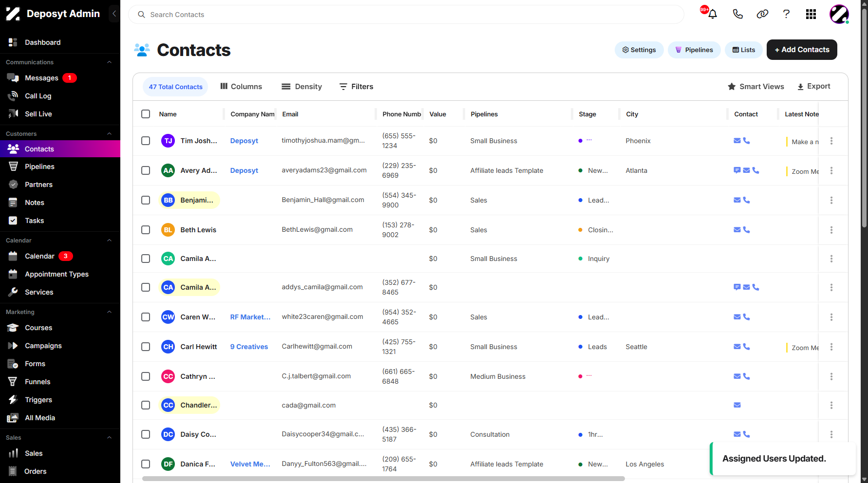Email Tim Josh via envelope icon
The image size is (868, 483).
point(737,141)
